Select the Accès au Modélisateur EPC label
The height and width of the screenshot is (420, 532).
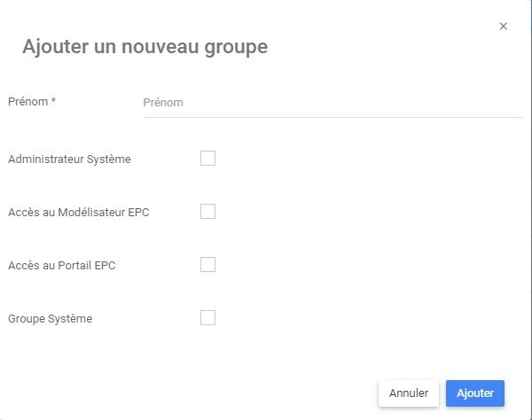pyautogui.click(x=78, y=213)
